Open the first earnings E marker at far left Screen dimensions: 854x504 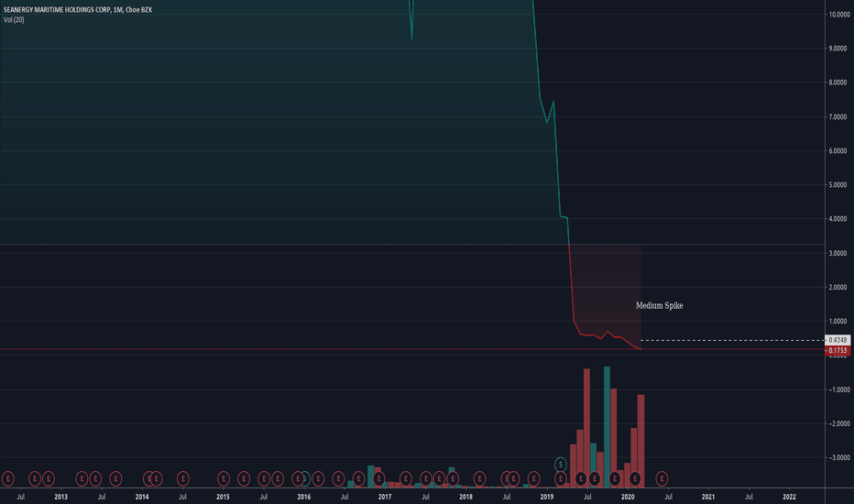click(x=7, y=479)
